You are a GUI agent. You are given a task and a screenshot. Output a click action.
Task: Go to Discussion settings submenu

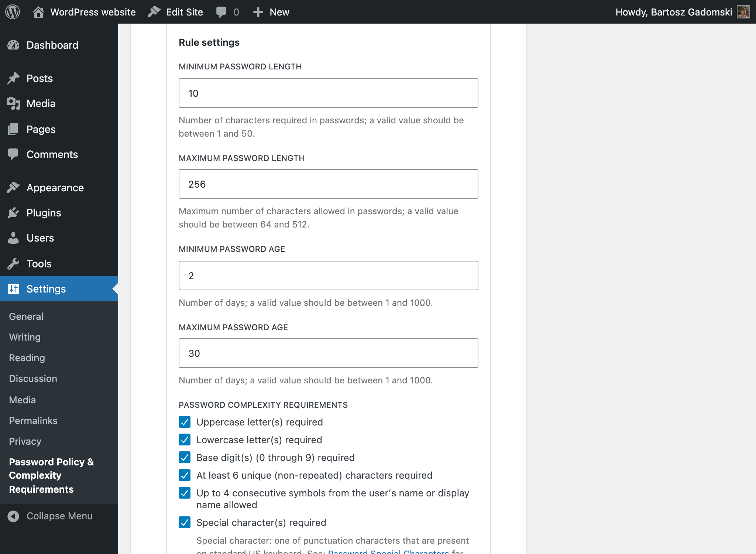click(33, 379)
